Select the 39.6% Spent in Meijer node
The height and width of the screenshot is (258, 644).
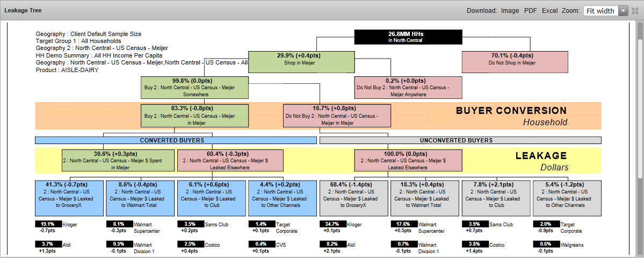[x=118, y=160]
